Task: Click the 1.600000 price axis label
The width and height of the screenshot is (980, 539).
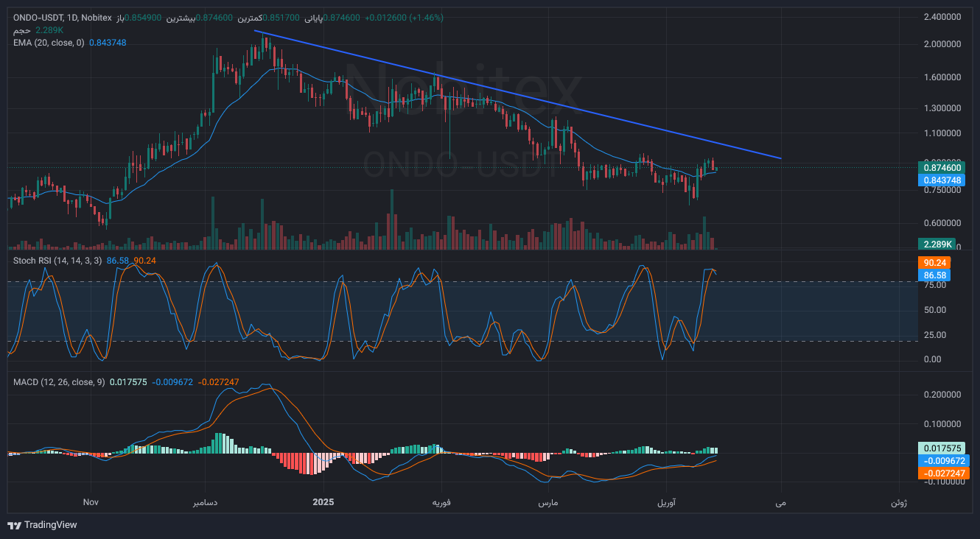Action: (x=942, y=77)
